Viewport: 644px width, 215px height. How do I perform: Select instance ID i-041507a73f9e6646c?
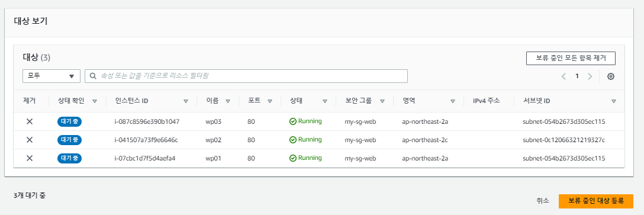[146, 140]
